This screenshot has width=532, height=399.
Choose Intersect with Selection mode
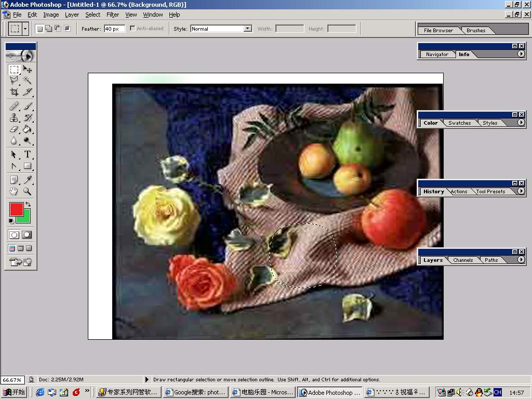coord(67,29)
